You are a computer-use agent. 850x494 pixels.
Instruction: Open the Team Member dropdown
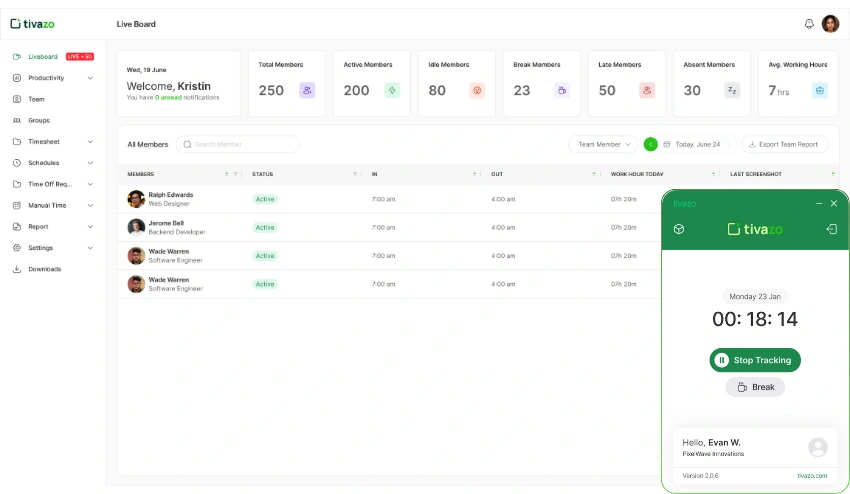click(x=603, y=144)
